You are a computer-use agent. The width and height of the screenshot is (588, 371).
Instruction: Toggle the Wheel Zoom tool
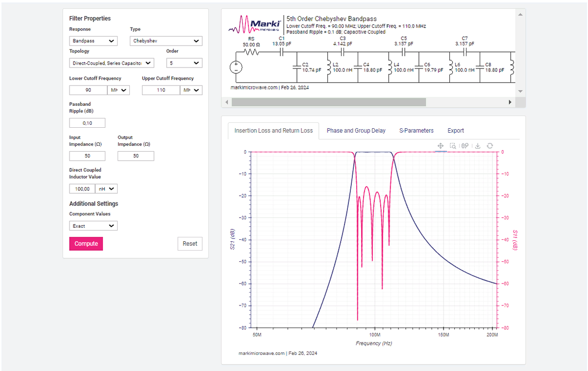(x=465, y=146)
